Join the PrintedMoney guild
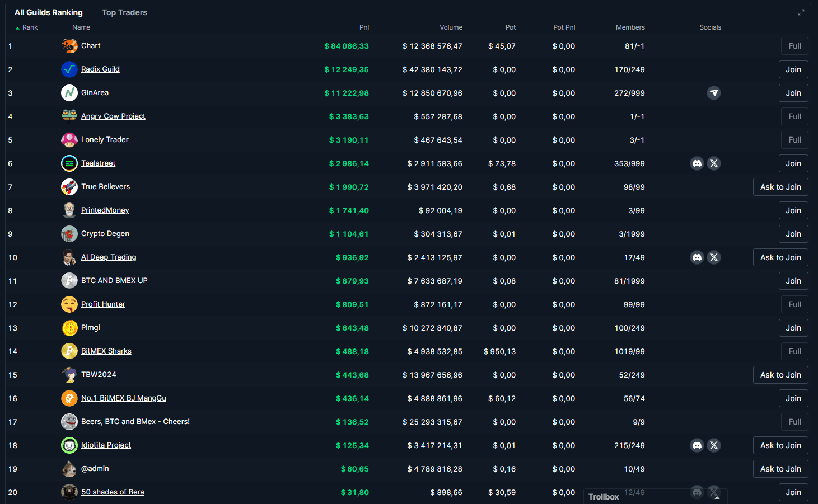818x504 pixels. [x=793, y=210]
